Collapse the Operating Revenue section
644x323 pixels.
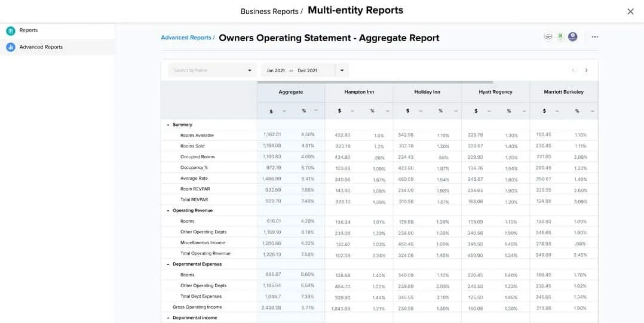pyautogui.click(x=167, y=211)
